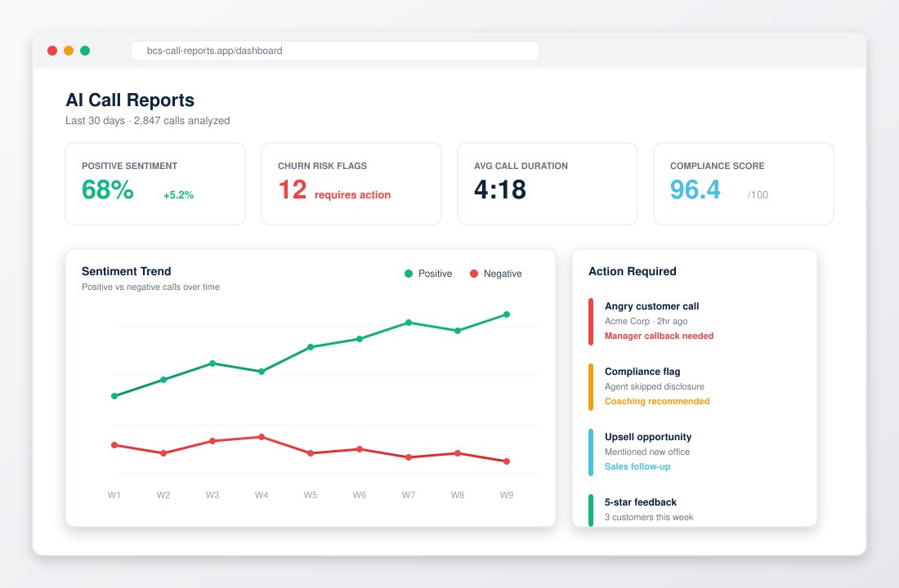Click 'Positive vs negative calls over time' subtitle
This screenshot has height=588, width=899.
[151, 287]
